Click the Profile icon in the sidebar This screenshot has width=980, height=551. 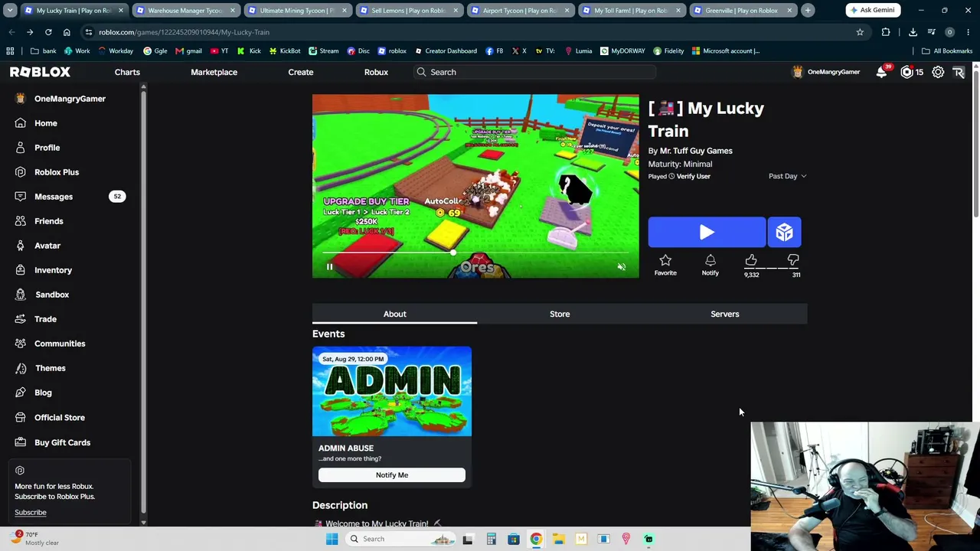[x=21, y=148]
